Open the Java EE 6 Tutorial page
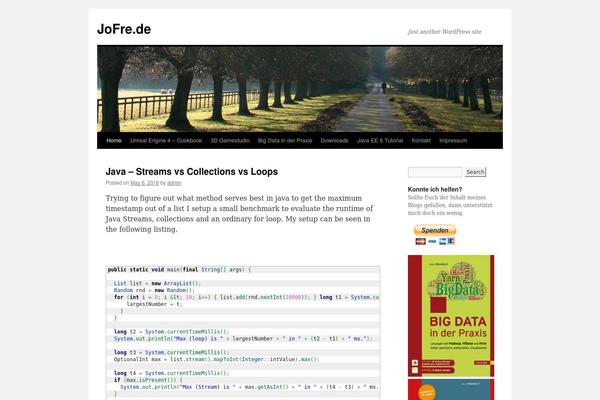Image resolution: width=600 pixels, height=400 pixels. pyautogui.click(x=380, y=140)
